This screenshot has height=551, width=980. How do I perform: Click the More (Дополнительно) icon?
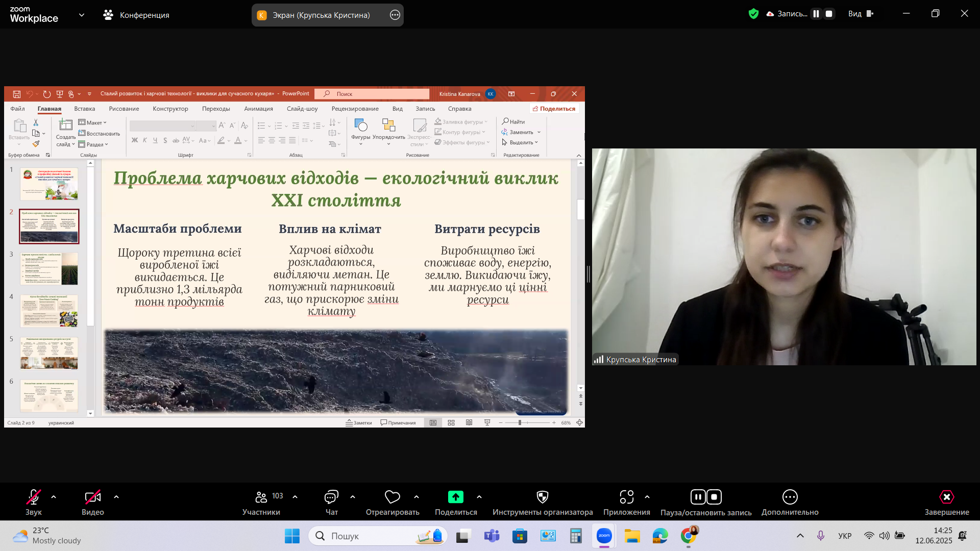tap(790, 497)
